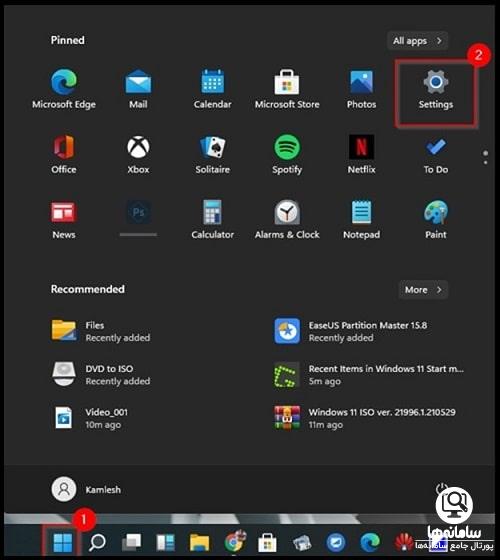Open the News app
Screen dimensions: 500x560
(x=64, y=219)
